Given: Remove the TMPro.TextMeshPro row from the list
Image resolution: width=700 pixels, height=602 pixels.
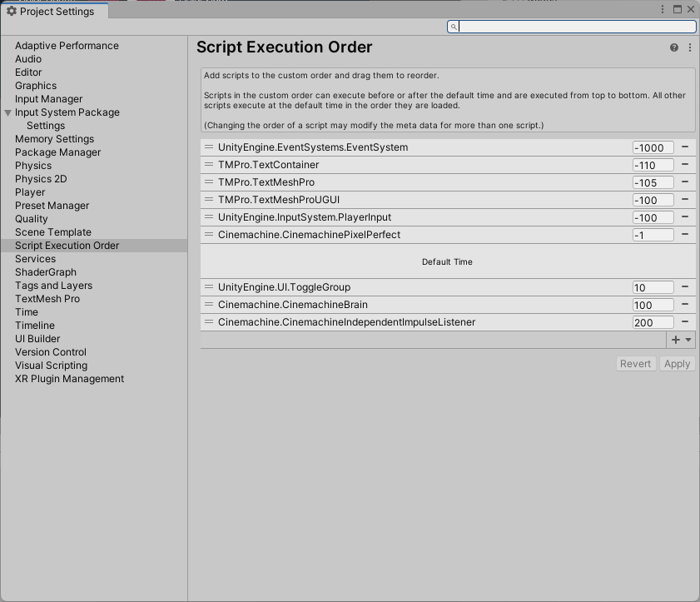Looking at the screenshot, I should pyautogui.click(x=685, y=182).
